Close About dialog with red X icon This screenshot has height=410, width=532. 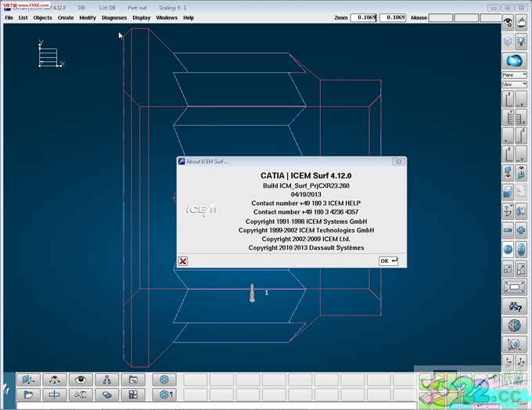(x=183, y=261)
